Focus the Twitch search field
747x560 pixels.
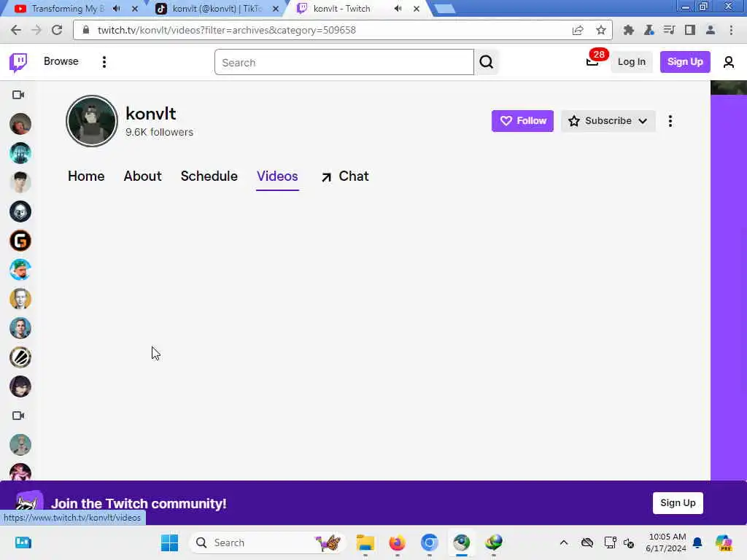[344, 63]
